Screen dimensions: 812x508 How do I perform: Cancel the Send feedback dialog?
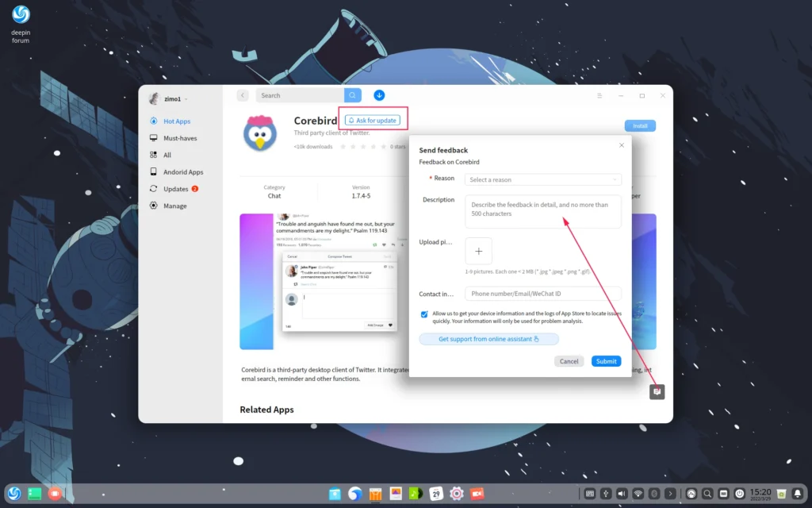tap(569, 361)
